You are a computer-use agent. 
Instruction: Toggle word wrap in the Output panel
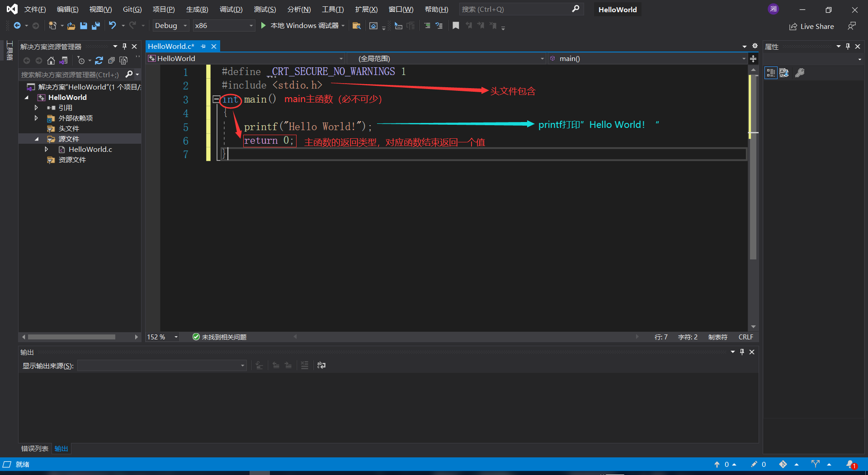point(321,365)
